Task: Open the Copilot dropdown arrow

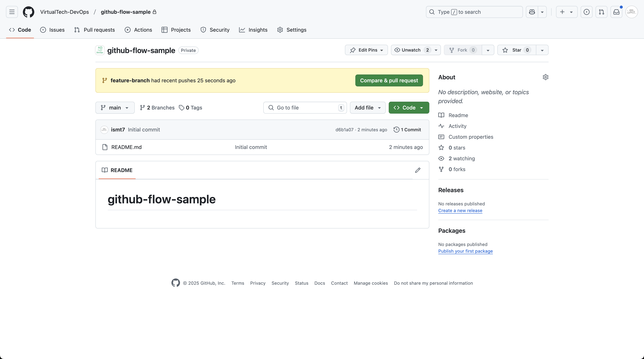Action: [542, 12]
